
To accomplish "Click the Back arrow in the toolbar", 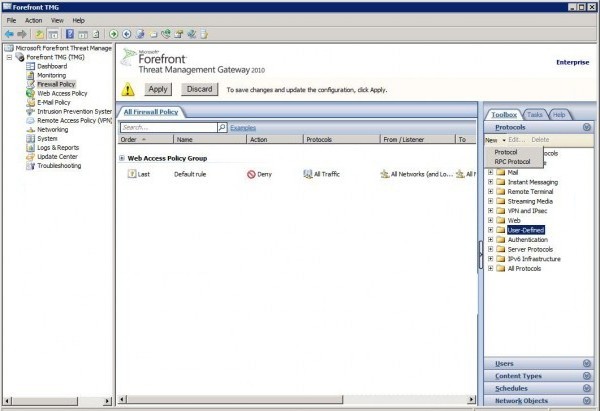I will click(x=9, y=33).
